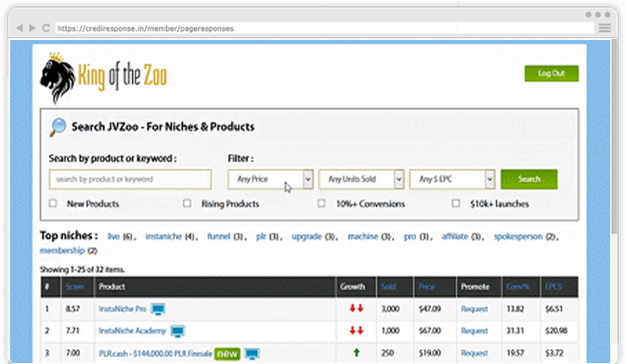
Task: Click Request for InstaNiche Pro
Action: 475,309
